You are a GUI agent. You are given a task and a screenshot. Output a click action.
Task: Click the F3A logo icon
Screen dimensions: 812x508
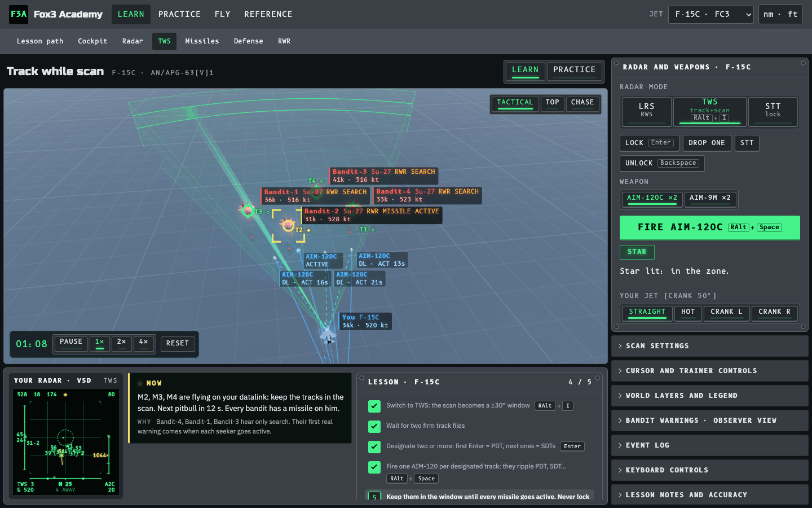[19, 14]
